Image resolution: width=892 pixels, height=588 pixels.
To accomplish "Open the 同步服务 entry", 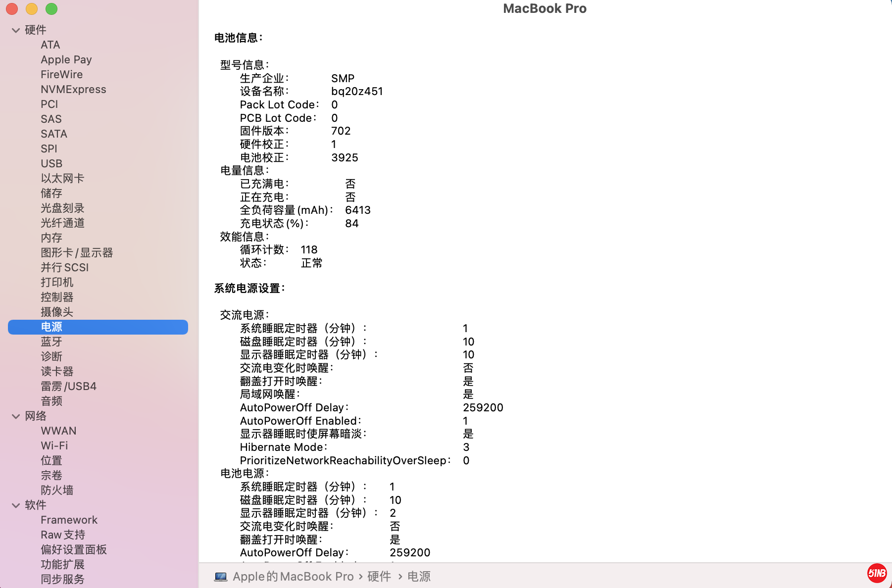I will 62,580.
